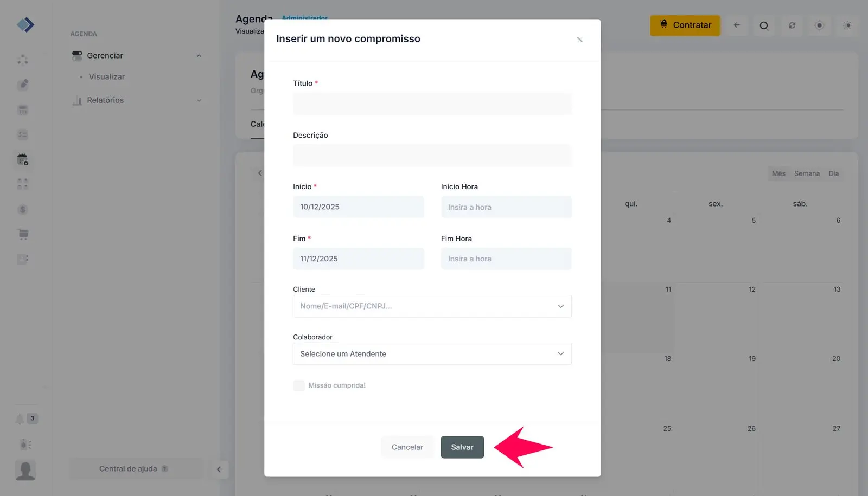
Task: Toggle the light theme sun icon
Action: coord(847,25)
